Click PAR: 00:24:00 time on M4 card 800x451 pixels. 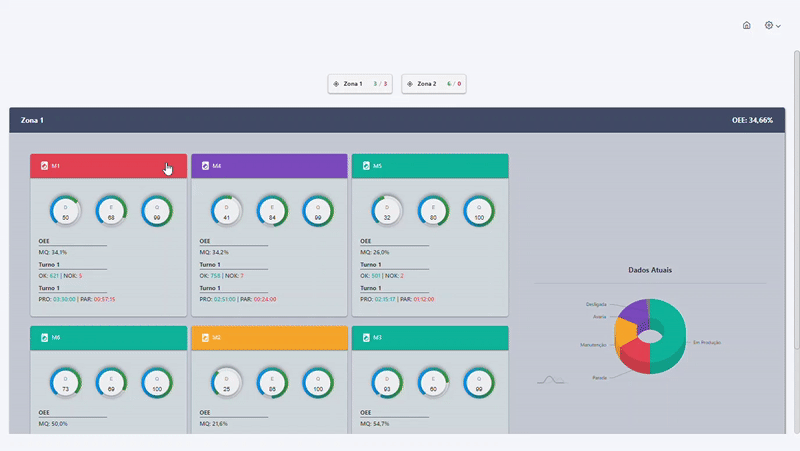pos(258,299)
